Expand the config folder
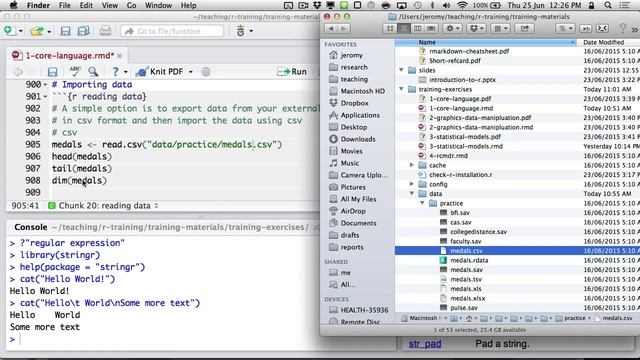640x360 pixels. [x=412, y=184]
